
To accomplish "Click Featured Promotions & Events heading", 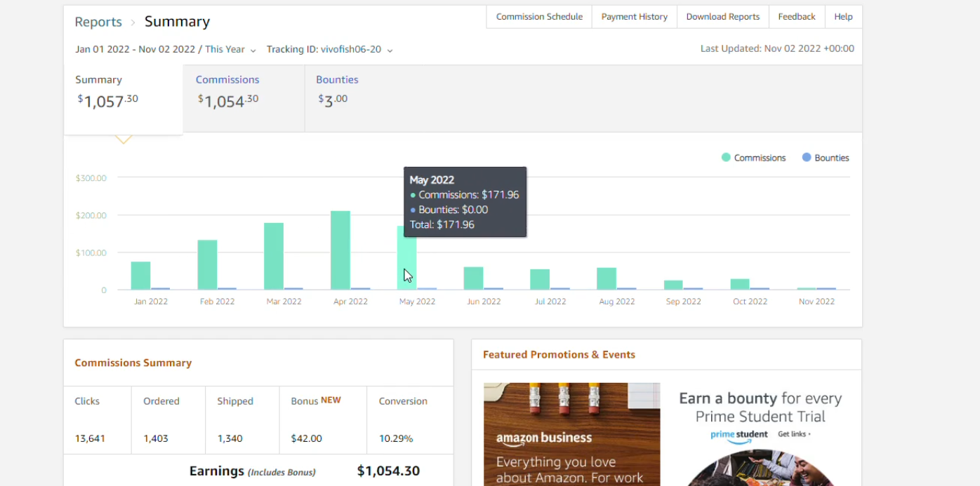I will point(559,355).
